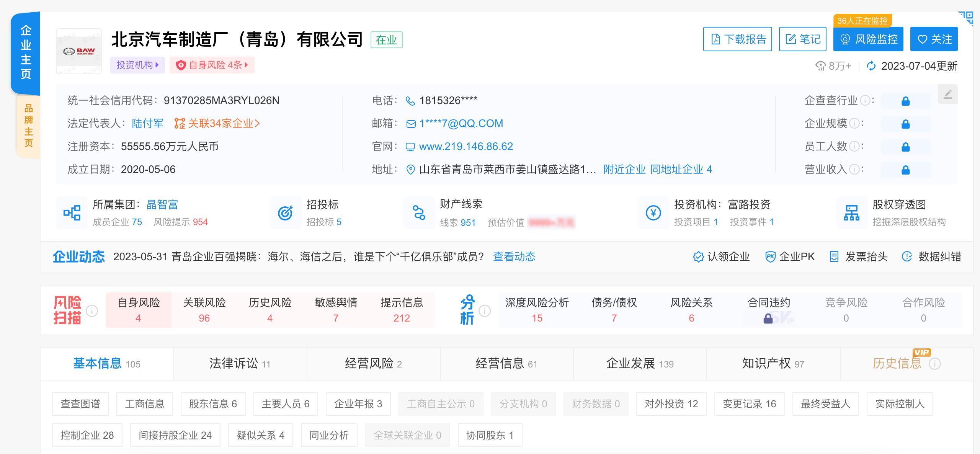
Task: Open 深度风险分析 15 tile
Action: coord(537,310)
